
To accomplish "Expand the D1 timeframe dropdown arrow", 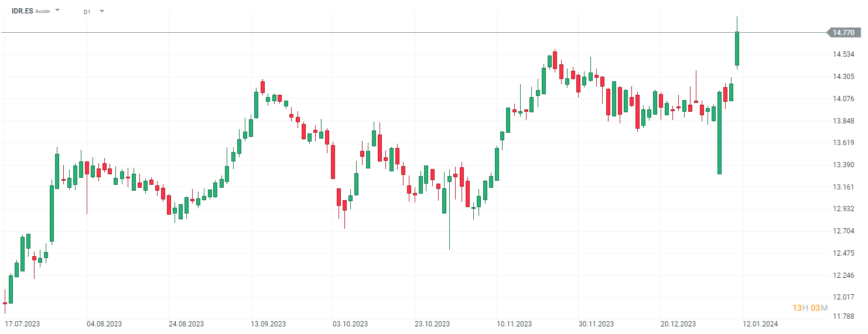I will (x=102, y=11).
